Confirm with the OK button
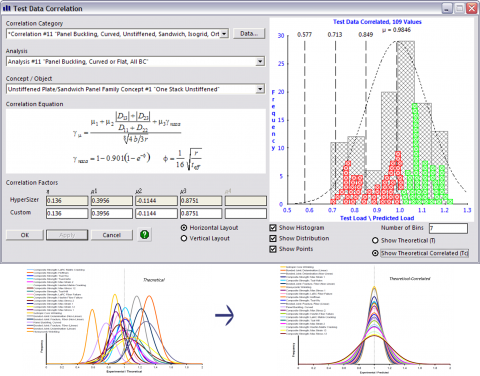This screenshot has width=480, height=376. pos(25,235)
